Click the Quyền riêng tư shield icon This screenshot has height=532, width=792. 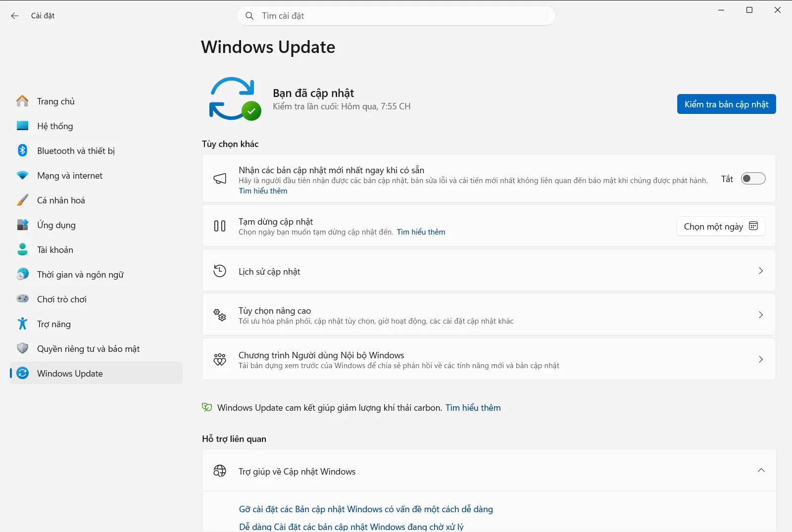click(22, 348)
